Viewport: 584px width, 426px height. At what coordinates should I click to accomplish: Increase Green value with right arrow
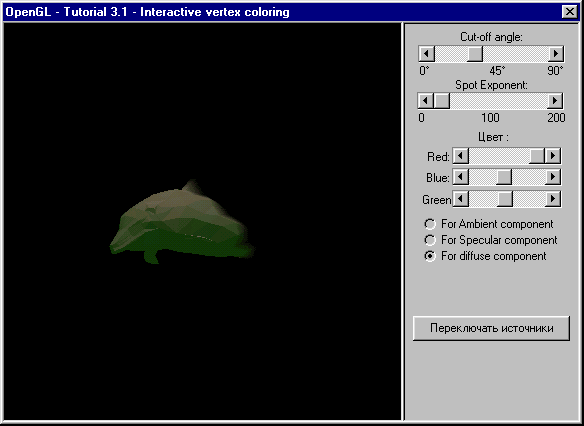coord(553,199)
